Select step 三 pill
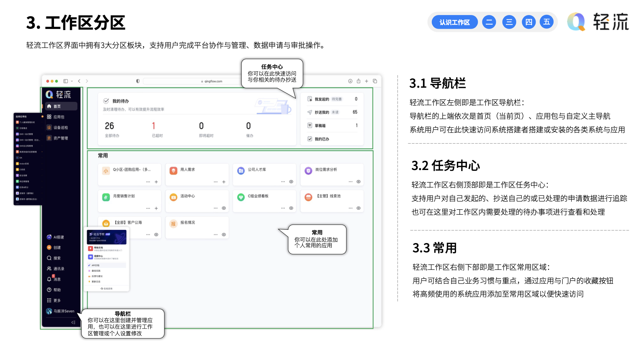Screen dimensions: 644x359 509,22
